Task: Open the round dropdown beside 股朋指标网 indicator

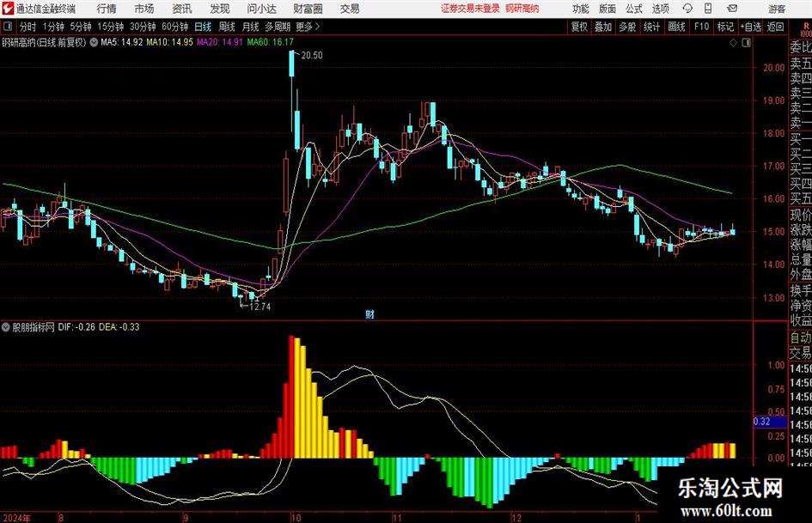Action: pyautogui.click(x=6, y=327)
